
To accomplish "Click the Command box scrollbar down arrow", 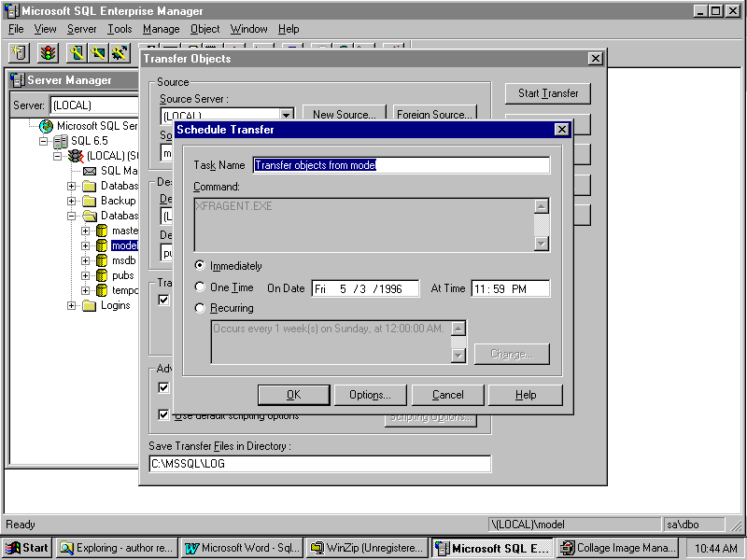I will coord(542,244).
